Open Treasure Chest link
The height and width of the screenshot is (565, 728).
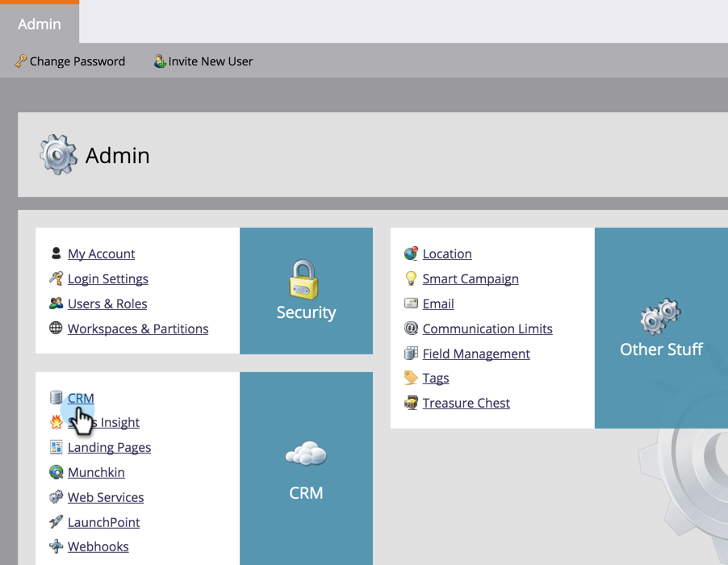[x=467, y=403]
